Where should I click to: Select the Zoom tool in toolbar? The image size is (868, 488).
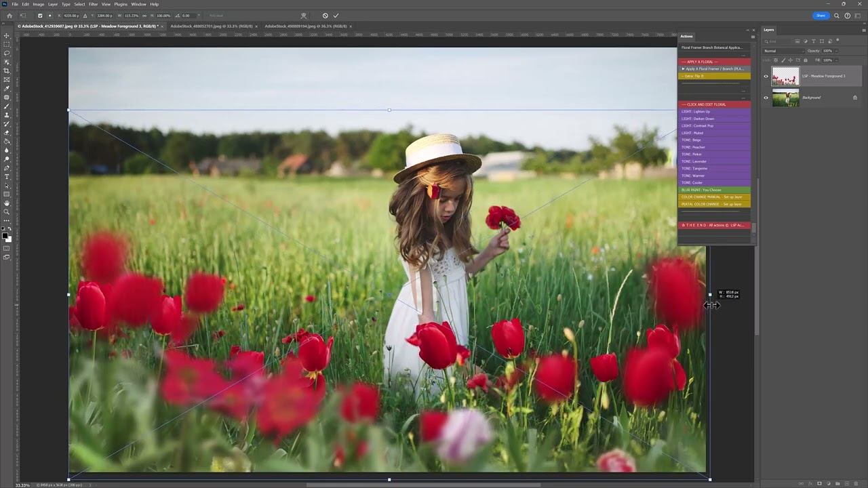7,211
